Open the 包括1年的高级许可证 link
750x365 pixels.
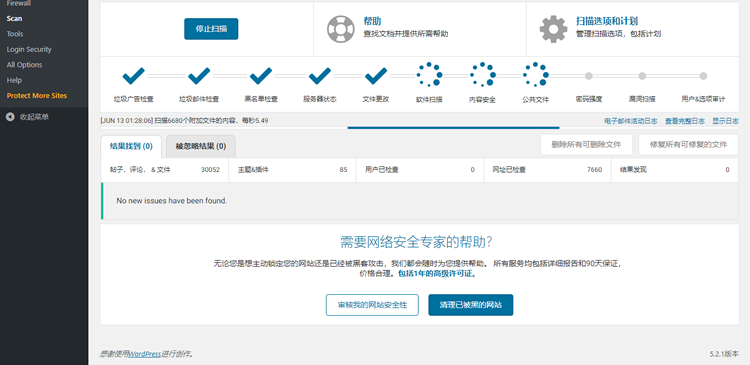point(438,274)
